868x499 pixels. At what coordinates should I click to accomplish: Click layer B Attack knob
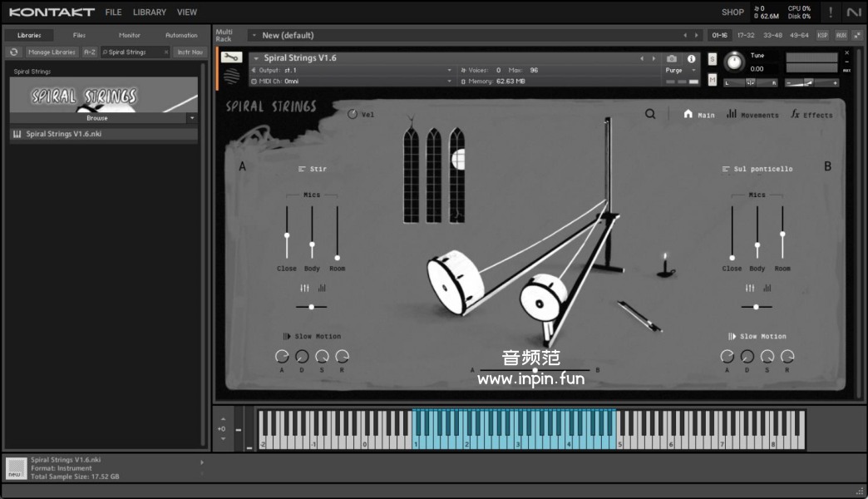click(x=727, y=356)
